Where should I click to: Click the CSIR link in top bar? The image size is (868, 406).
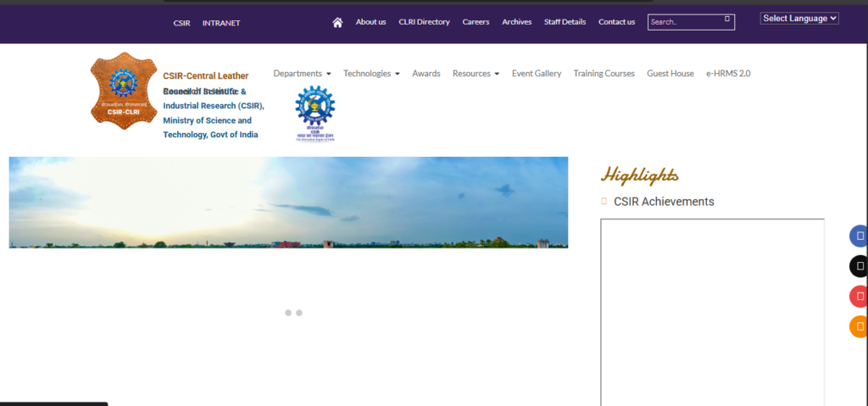tap(181, 23)
